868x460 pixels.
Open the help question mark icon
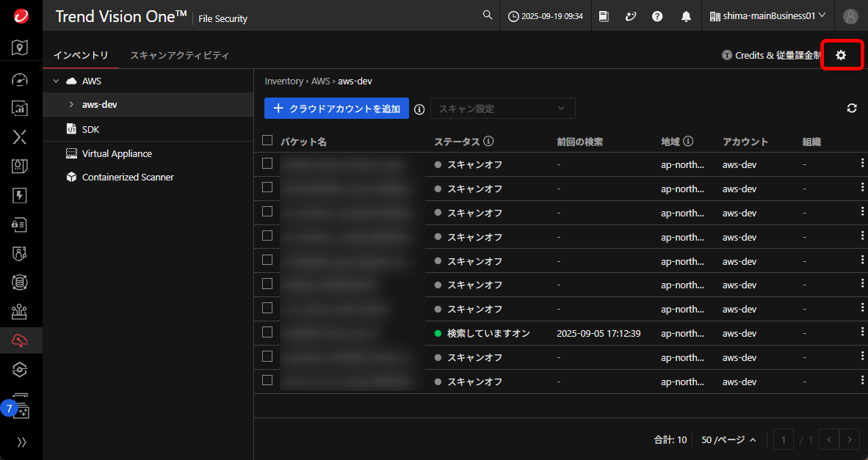tap(657, 16)
